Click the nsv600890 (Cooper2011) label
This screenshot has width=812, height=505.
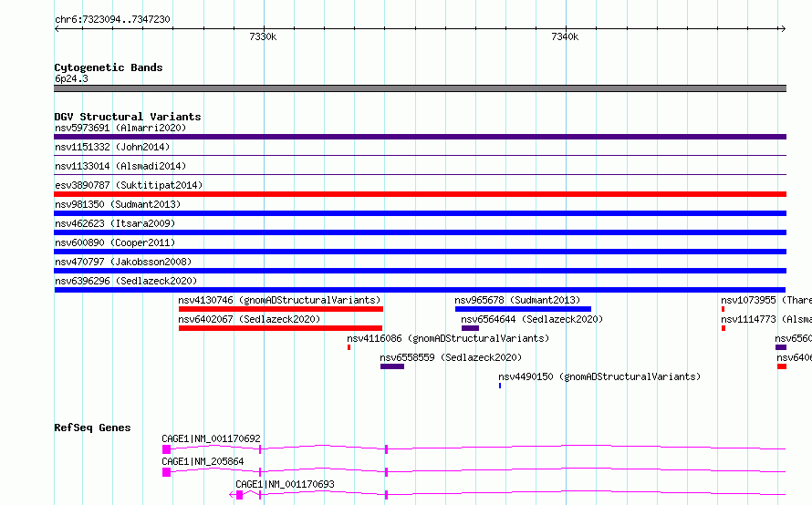click(115, 242)
